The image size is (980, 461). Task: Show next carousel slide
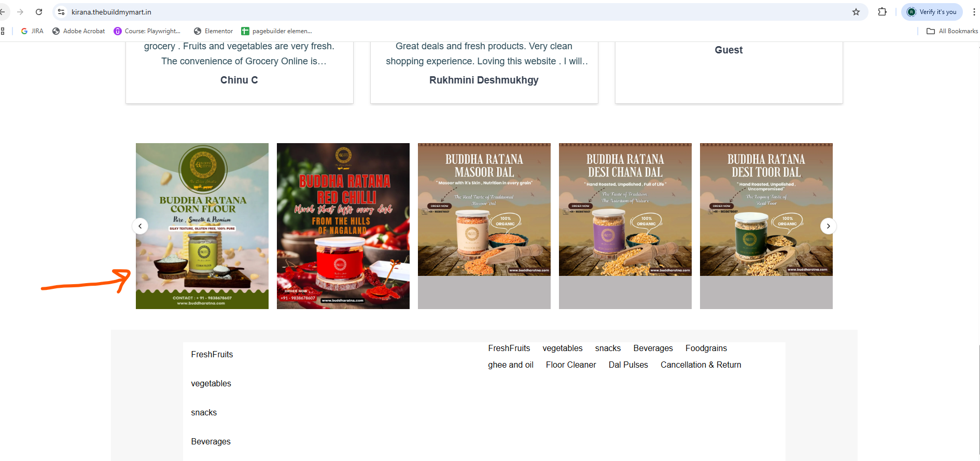point(828,226)
